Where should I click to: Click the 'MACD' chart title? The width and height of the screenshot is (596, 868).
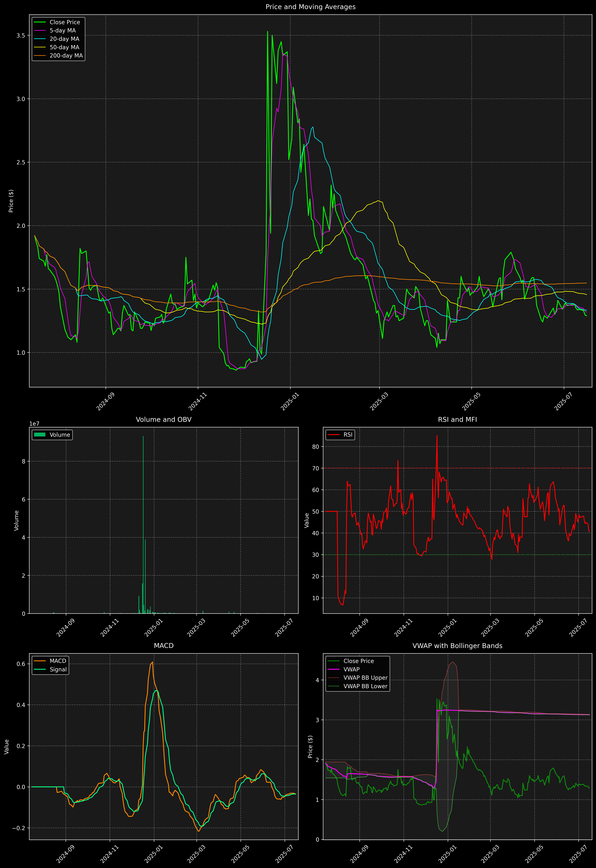(164, 646)
